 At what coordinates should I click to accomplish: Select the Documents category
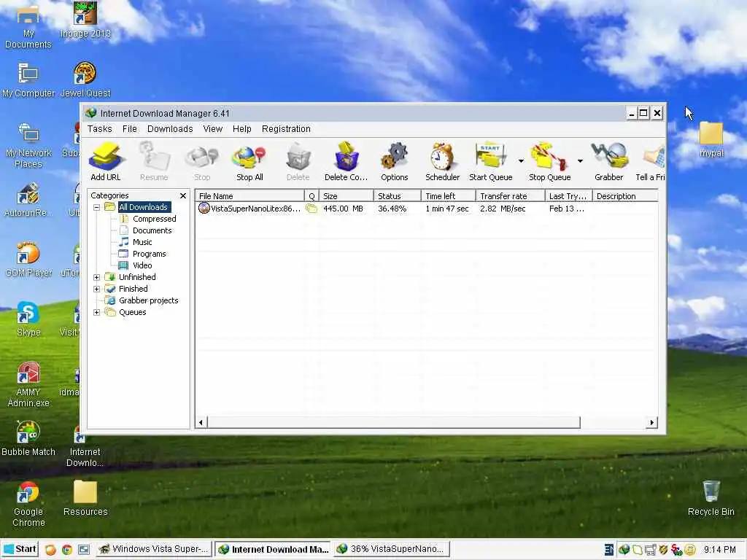[x=152, y=230]
